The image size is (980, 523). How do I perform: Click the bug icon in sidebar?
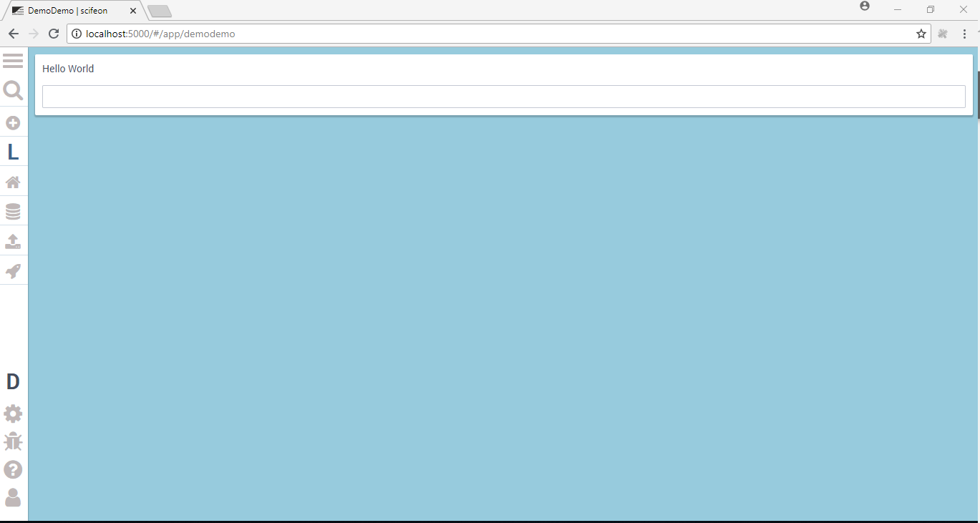pos(13,441)
